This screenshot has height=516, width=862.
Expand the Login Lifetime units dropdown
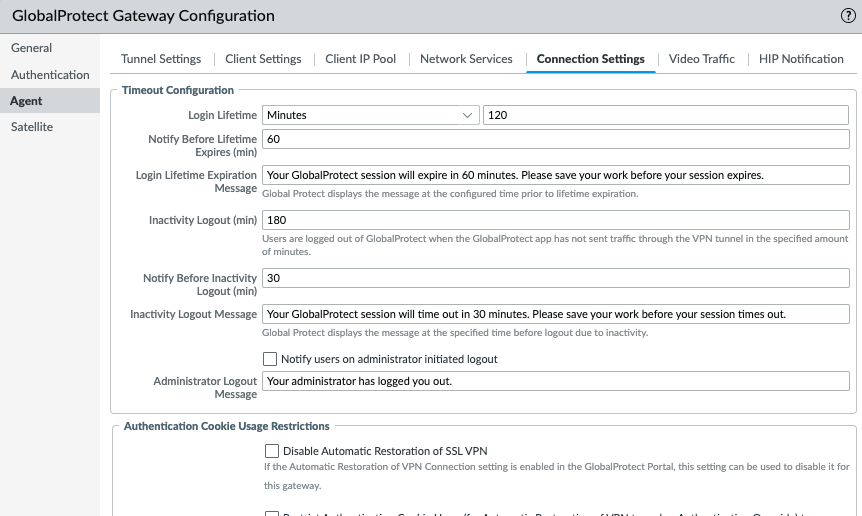click(370, 115)
